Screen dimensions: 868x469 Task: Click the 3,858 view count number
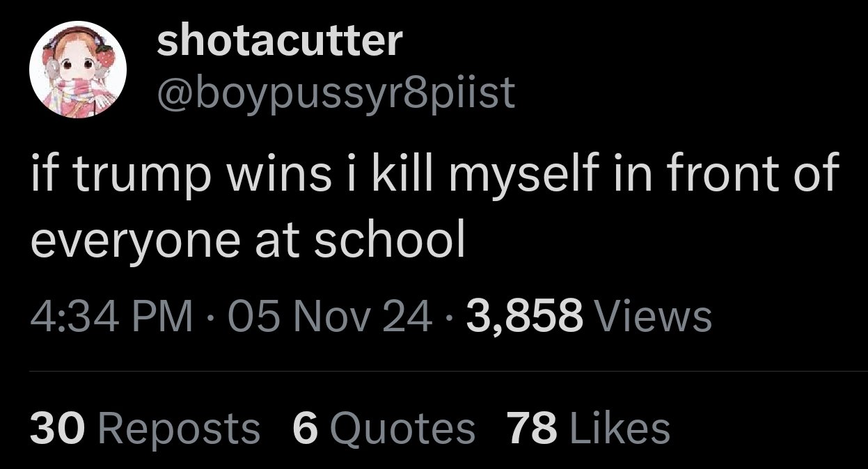(526, 317)
